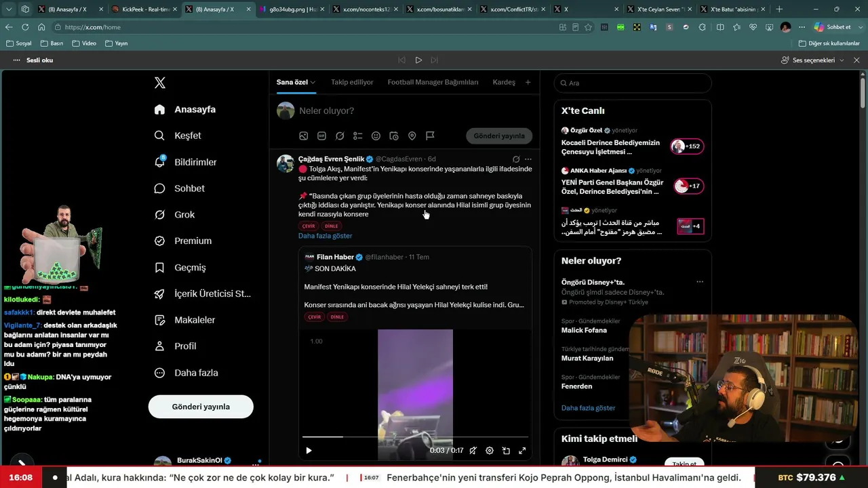Open emoji picker in composer
Screen dimensions: 868x488
[376, 136]
